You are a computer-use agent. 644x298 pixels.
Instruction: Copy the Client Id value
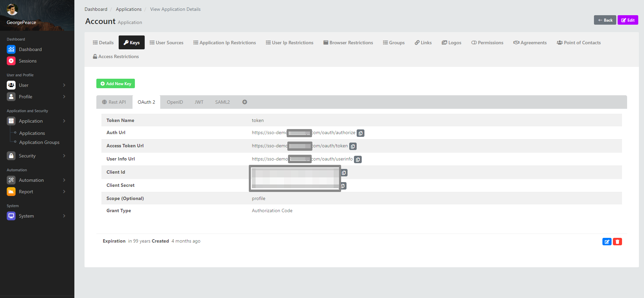point(344,173)
